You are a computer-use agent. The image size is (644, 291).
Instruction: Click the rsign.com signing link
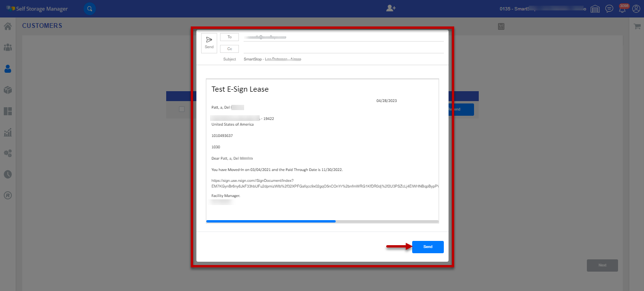(325, 183)
